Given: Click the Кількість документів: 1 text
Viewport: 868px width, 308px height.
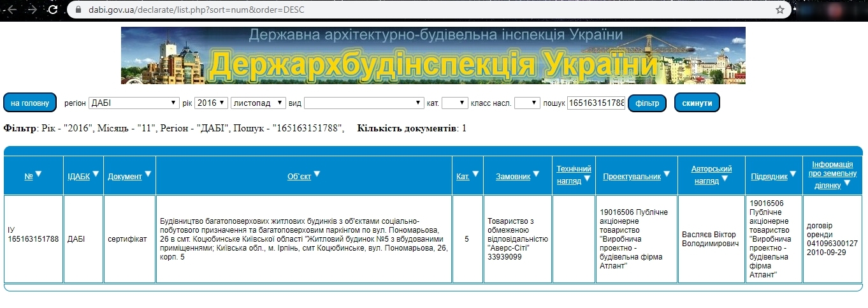Looking at the screenshot, I should click(x=412, y=128).
